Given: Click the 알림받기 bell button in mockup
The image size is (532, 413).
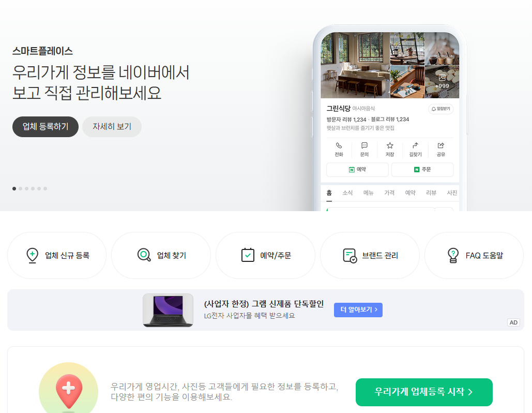Looking at the screenshot, I should pos(440,109).
